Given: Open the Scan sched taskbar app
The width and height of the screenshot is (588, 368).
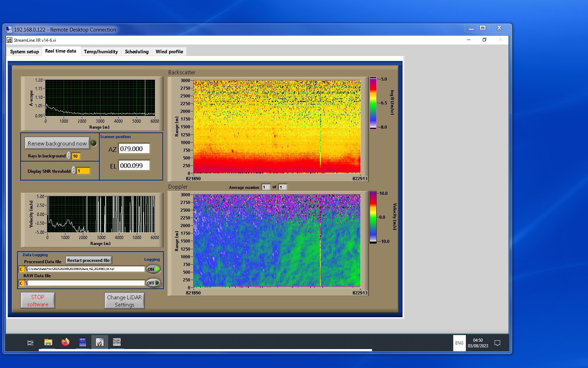Looking at the screenshot, I should [117, 342].
